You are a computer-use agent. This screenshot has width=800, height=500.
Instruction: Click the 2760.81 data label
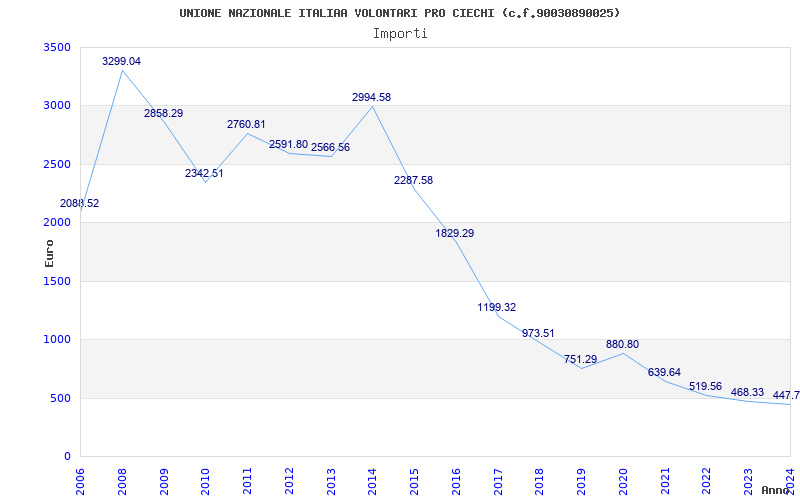246,124
